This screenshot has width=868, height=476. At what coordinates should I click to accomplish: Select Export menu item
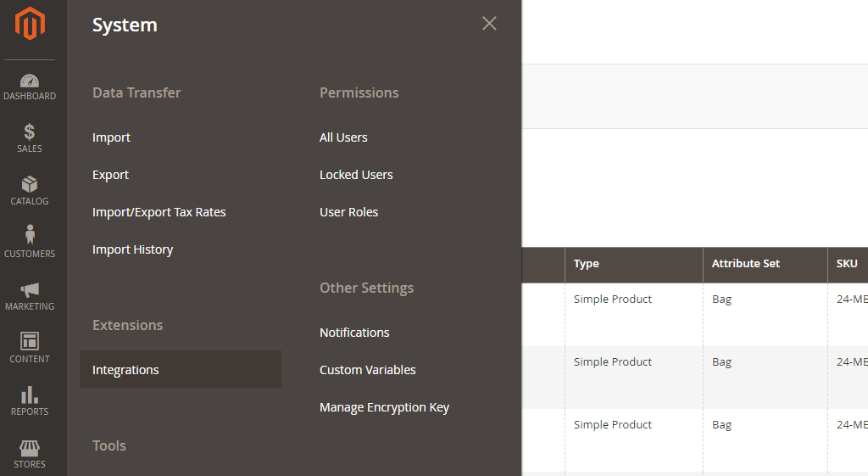(x=110, y=175)
